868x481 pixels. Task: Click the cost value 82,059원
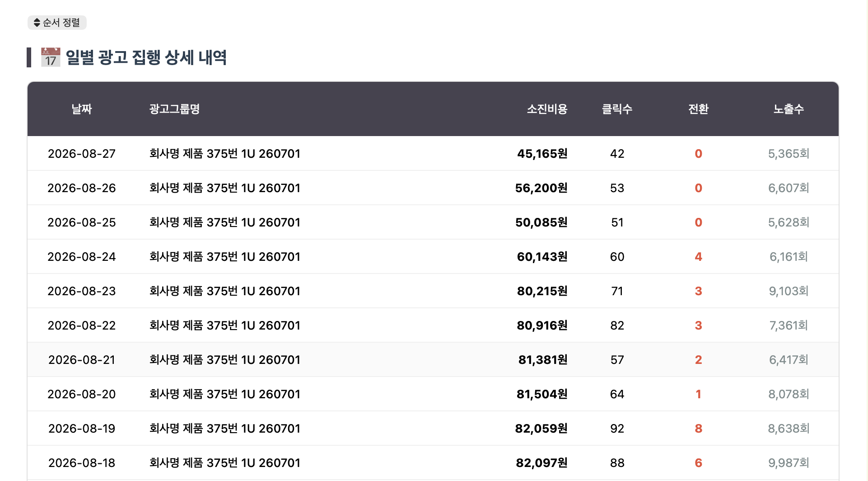(541, 429)
